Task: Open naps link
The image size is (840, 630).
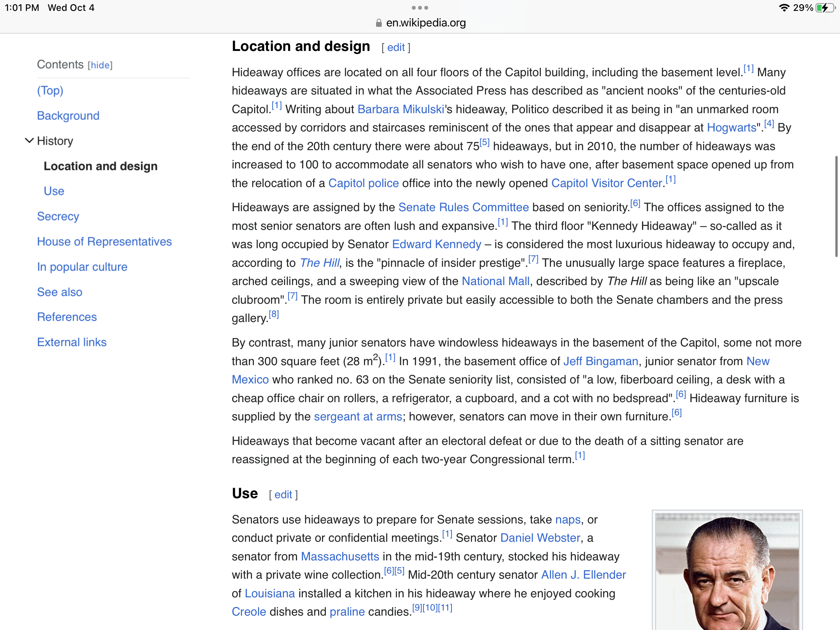Action: (x=568, y=520)
